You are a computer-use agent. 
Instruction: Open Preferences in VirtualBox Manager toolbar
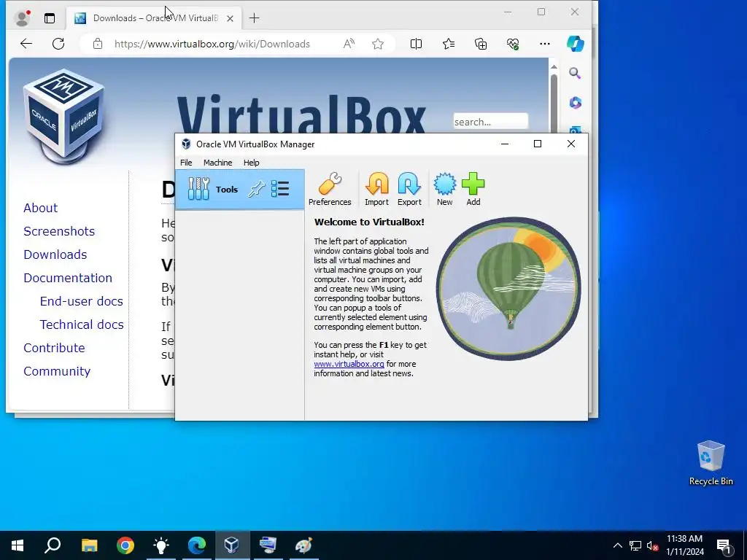(x=330, y=189)
